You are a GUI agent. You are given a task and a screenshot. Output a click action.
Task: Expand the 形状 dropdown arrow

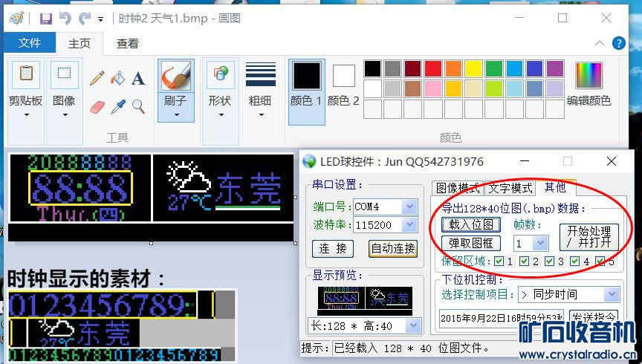[221, 115]
